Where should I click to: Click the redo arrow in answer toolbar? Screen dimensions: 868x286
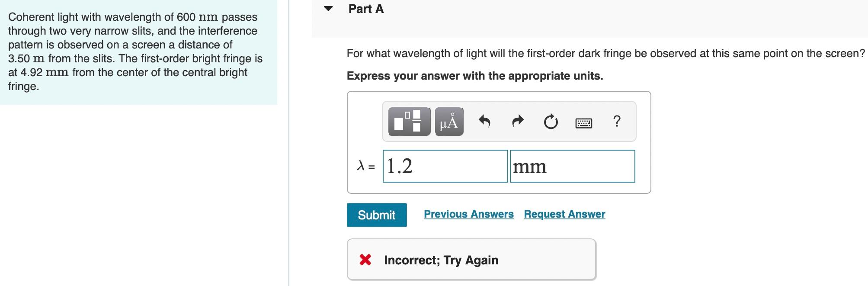[517, 122]
